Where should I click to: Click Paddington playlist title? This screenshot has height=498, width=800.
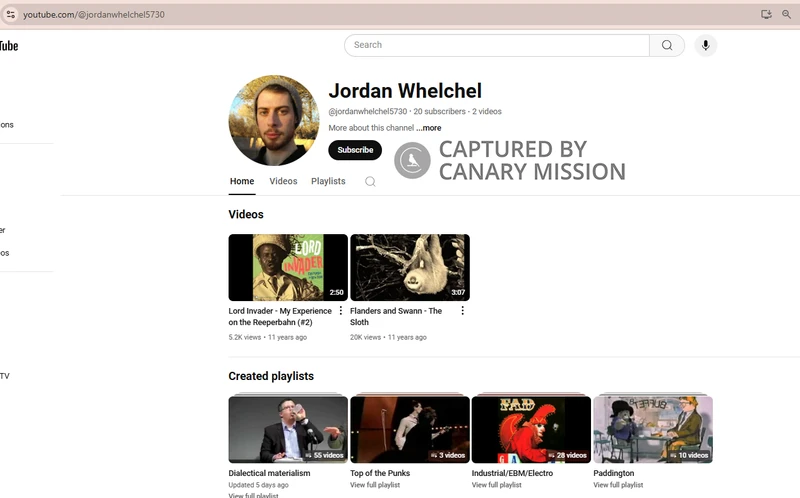click(614, 473)
